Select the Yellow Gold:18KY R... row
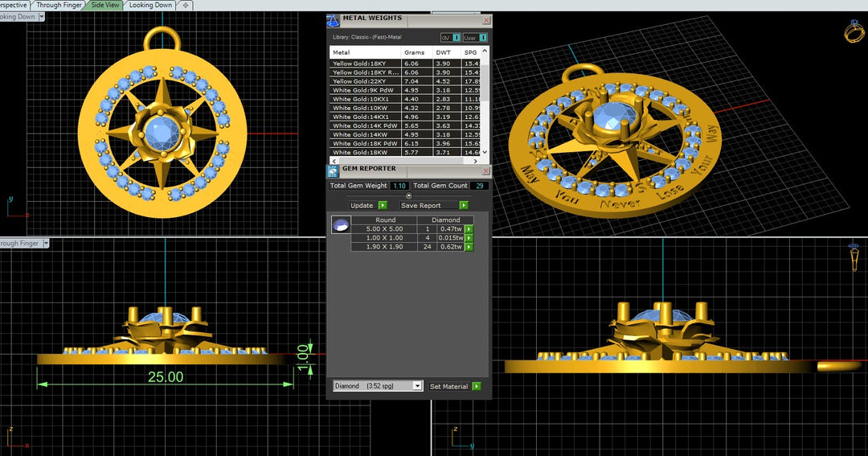Viewport: 868px width, 456px height. [405, 72]
